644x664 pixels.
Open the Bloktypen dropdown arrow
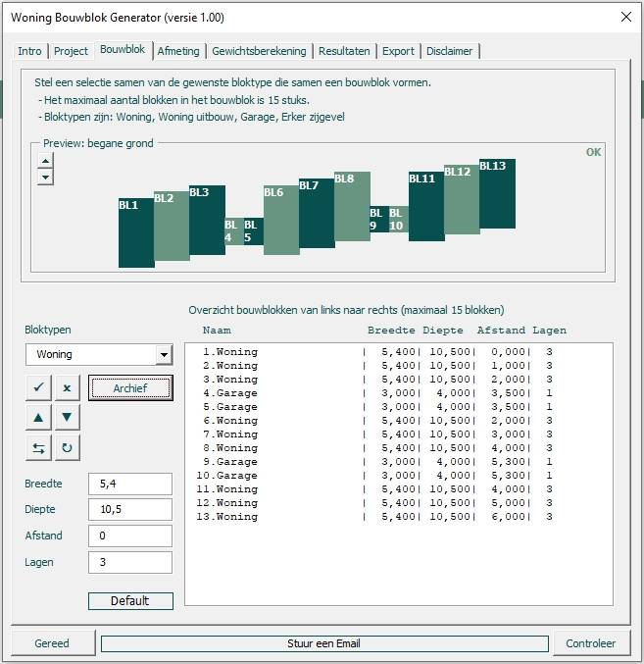(x=164, y=354)
